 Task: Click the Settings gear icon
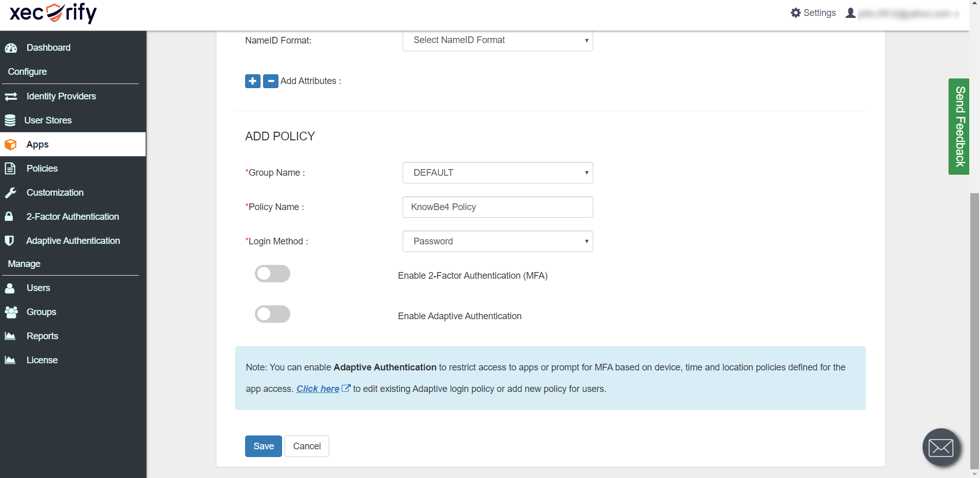[795, 13]
